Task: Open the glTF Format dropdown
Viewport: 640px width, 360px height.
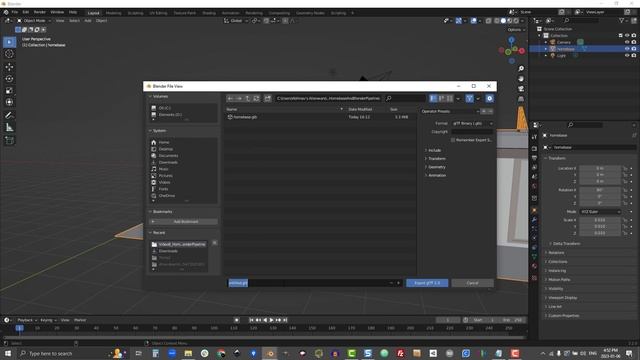Action: 472,123
